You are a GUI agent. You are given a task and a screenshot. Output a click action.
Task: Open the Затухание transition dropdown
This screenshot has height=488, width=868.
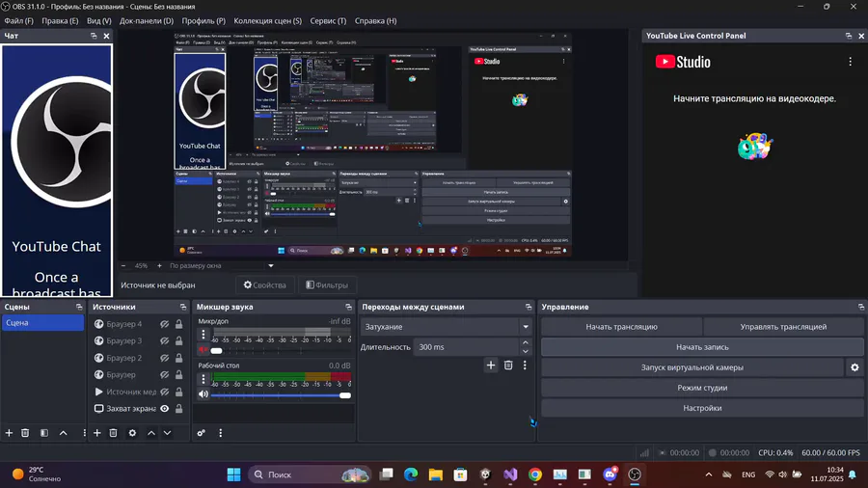click(447, 326)
